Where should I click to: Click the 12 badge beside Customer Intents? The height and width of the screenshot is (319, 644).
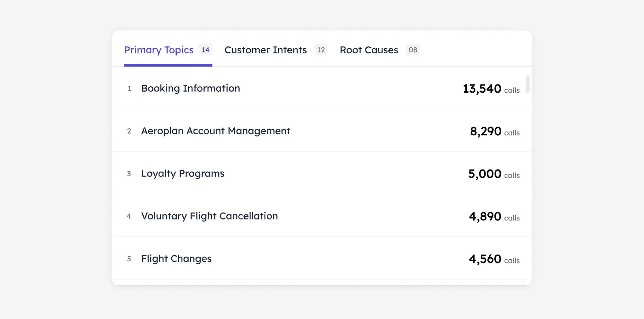tap(321, 50)
